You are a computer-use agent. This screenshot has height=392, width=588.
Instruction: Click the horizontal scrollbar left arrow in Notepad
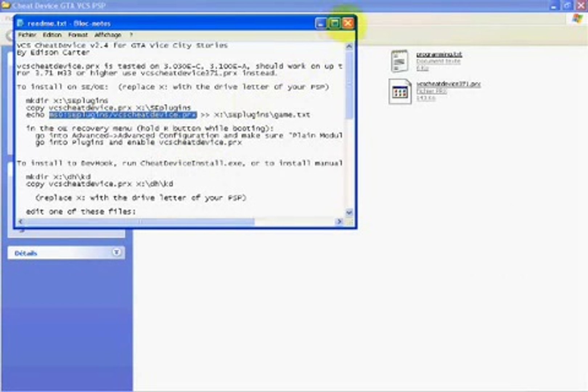(x=20, y=221)
